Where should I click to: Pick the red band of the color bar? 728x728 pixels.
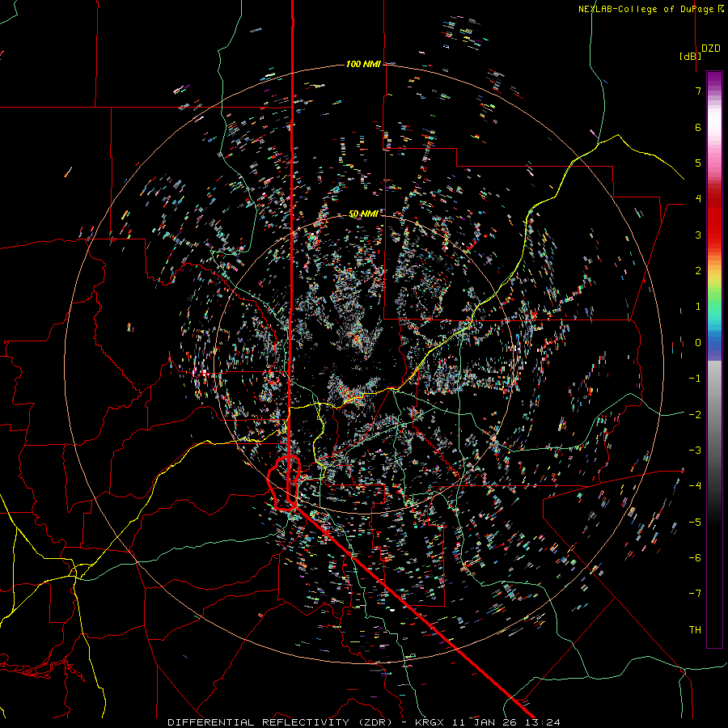pyautogui.click(x=714, y=218)
